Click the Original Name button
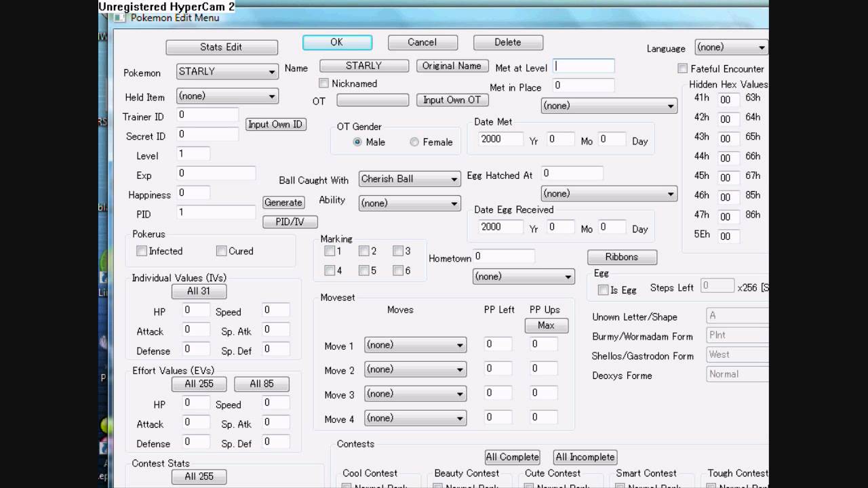Image resolution: width=868 pixels, height=488 pixels. (x=452, y=66)
